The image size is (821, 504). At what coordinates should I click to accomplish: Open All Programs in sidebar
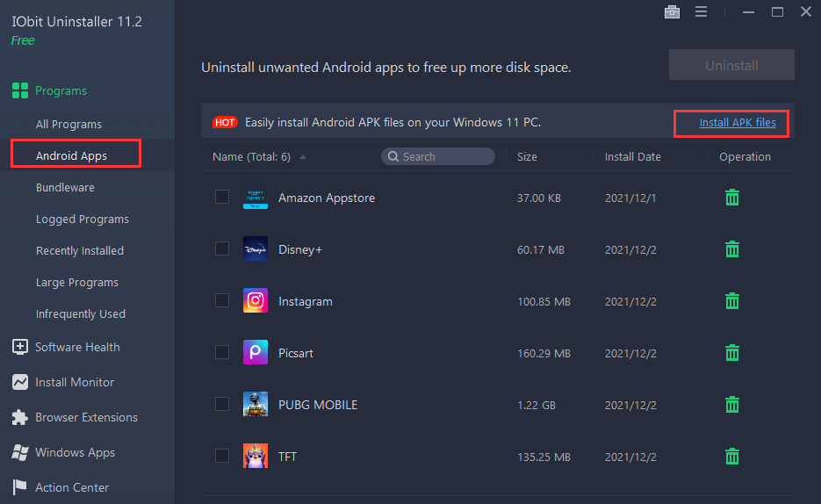68,124
